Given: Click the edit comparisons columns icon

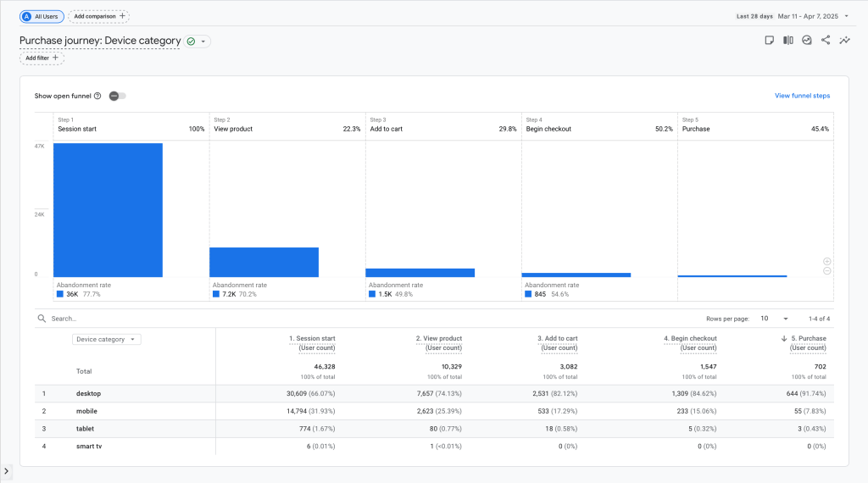Looking at the screenshot, I should 788,40.
